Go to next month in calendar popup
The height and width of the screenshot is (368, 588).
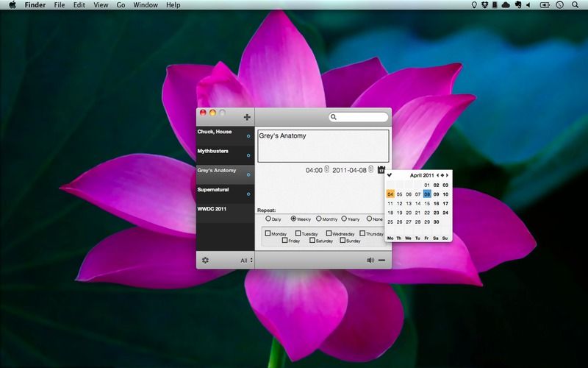447,175
